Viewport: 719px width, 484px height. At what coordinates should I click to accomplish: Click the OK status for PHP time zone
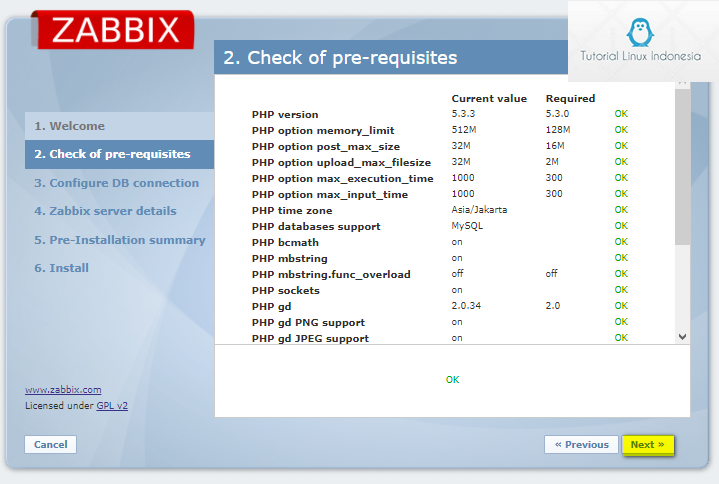[x=621, y=210]
